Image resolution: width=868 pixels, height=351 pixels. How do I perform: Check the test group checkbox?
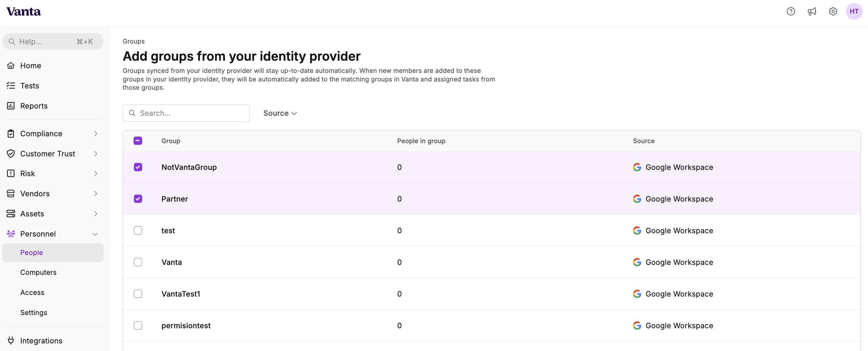click(x=138, y=231)
